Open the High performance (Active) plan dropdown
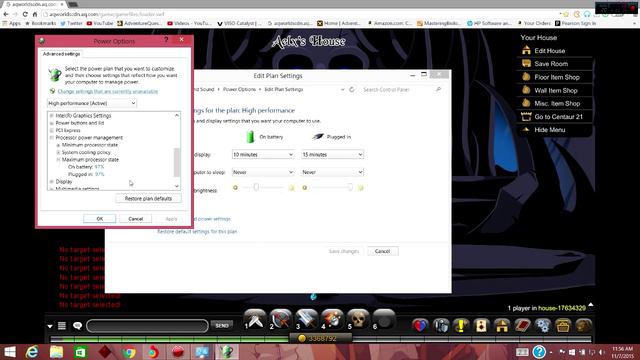640x360 pixels. pyautogui.click(x=92, y=103)
